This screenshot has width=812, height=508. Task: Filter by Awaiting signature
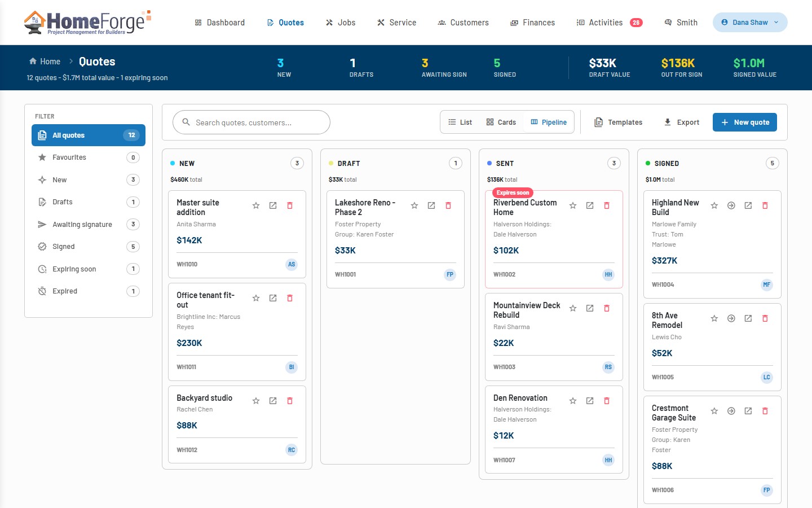pyautogui.click(x=89, y=225)
